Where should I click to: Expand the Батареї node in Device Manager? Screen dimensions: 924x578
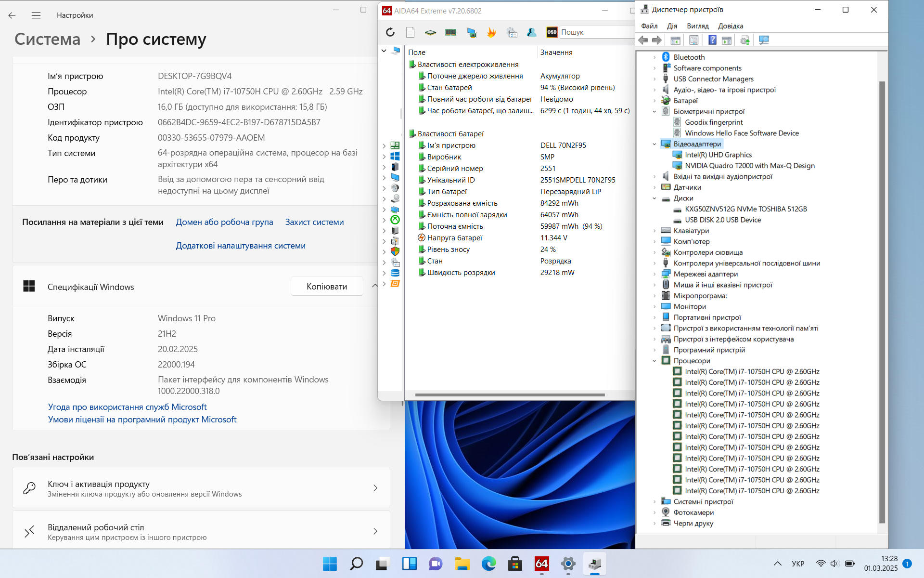[654, 101]
